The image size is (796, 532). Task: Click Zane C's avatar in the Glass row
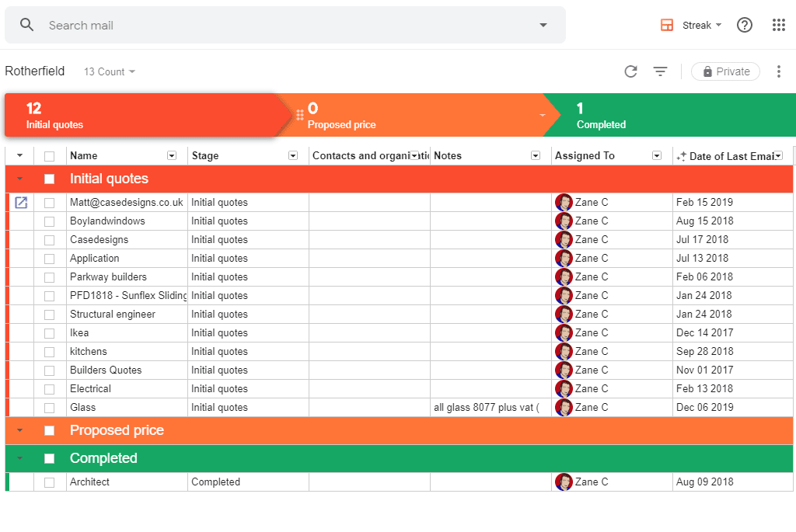(x=564, y=407)
